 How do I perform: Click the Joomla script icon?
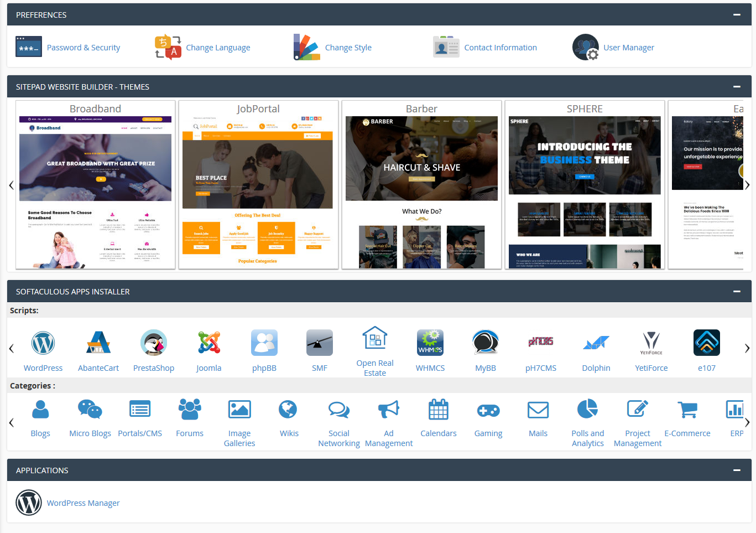tap(209, 343)
